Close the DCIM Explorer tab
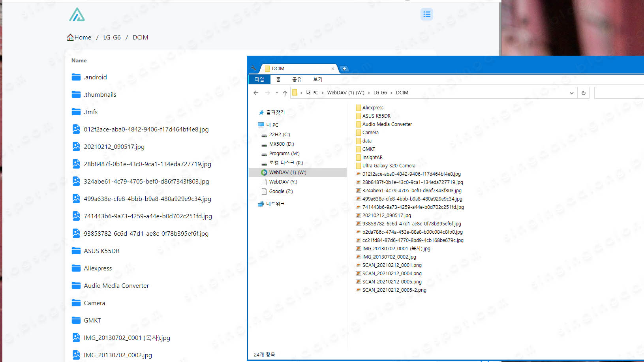Image resolution: width=644 pixels, height=362 pixels. [x=333, y=69]
